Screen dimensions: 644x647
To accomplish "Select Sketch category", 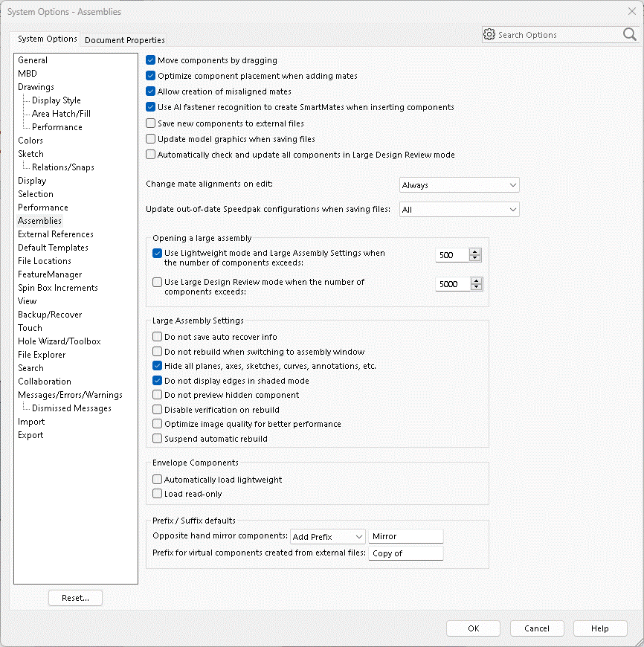I will pyautogui.click(x=30, y=153).
